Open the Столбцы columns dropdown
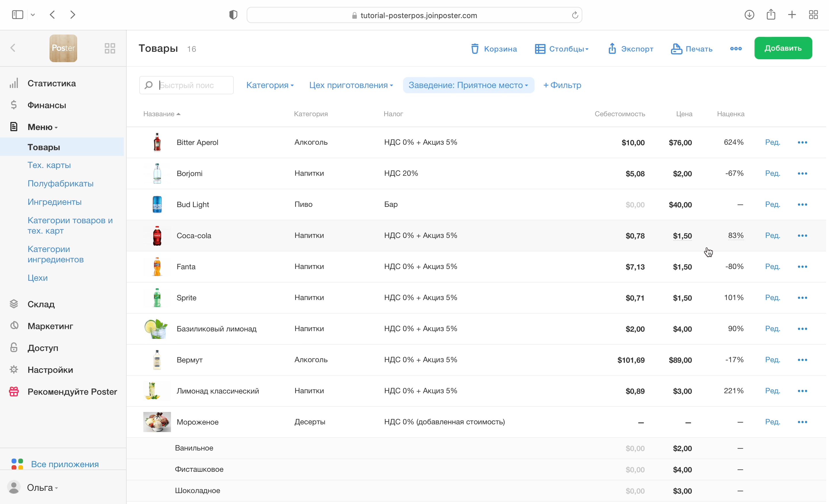This screenshot has height=504, width=829. tap(562, 49)
